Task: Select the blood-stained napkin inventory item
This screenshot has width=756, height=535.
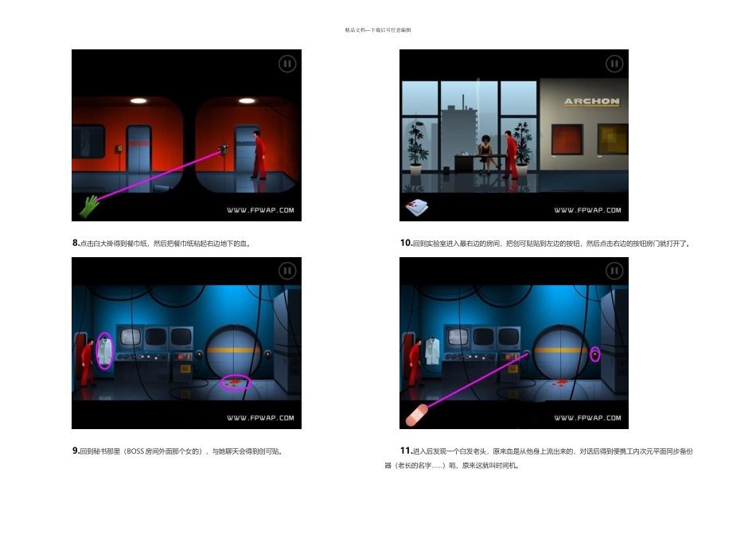Action: coord(416,207)
